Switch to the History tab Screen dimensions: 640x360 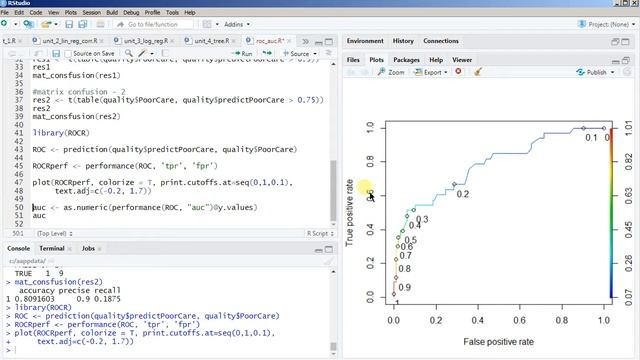click(403, 41)
